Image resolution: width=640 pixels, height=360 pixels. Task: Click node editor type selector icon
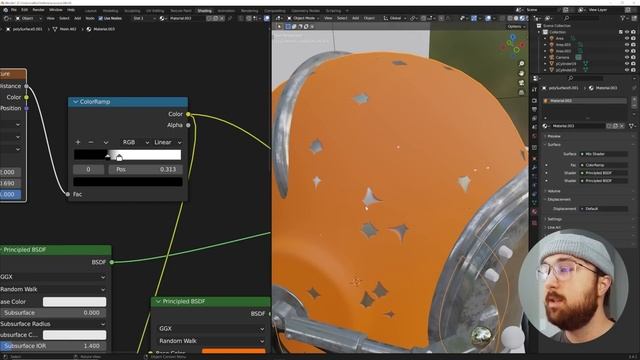click(6, 18)
